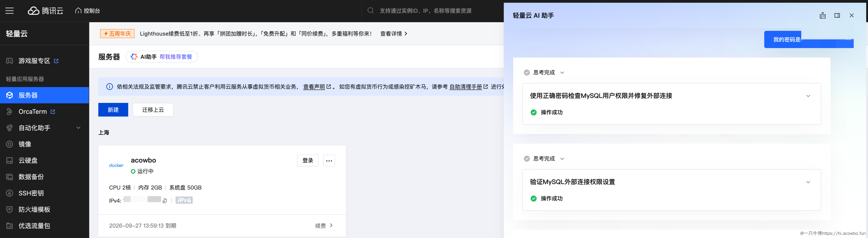Open SSH密钥 from the sidebar
This screenshot has width=868, height=238.
(x=31, y=193)
